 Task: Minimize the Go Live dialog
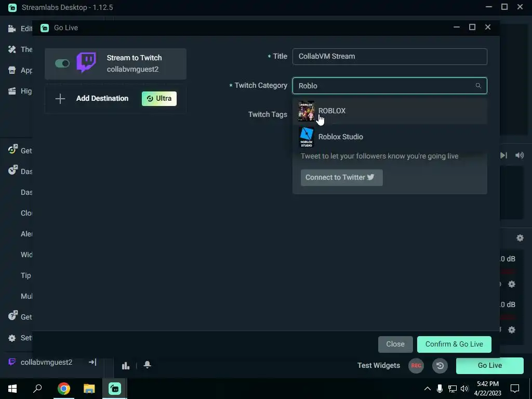457,27
